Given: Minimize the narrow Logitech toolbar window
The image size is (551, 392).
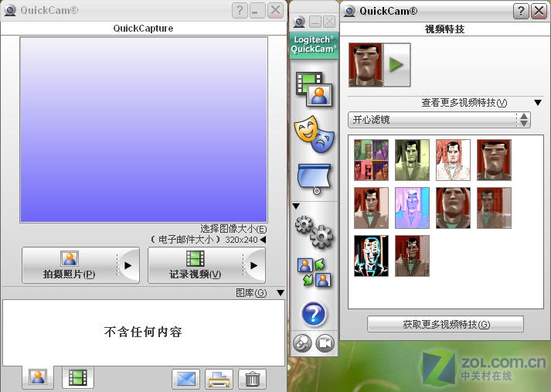Looking at the screenshot, I should (315, 22).
